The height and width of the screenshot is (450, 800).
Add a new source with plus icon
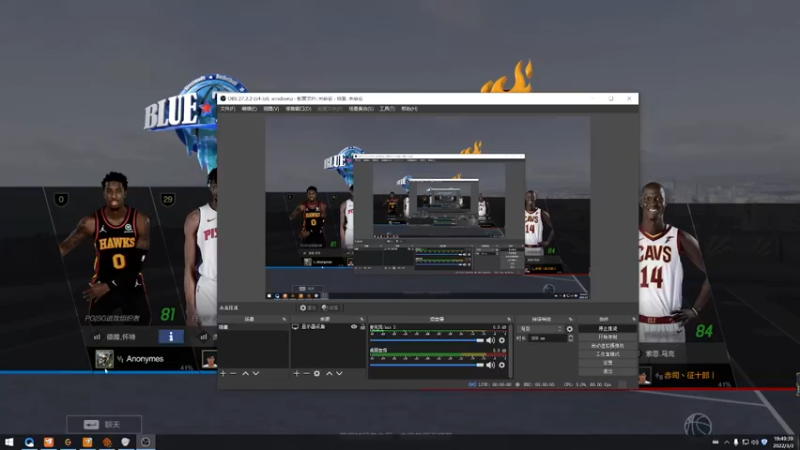(296, 373)
